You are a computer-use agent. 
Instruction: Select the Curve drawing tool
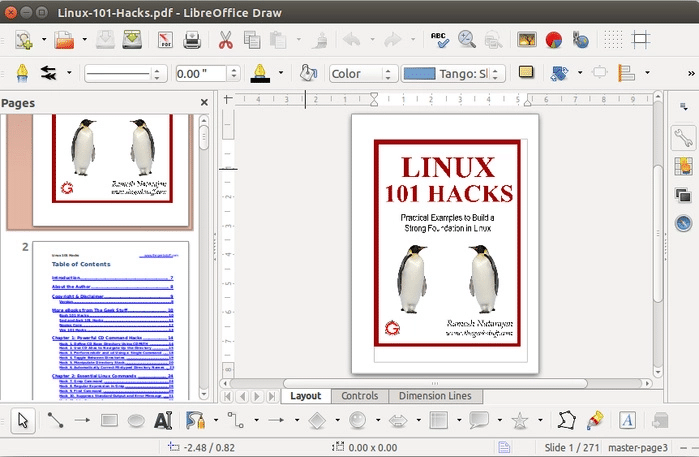coord(195,420)
